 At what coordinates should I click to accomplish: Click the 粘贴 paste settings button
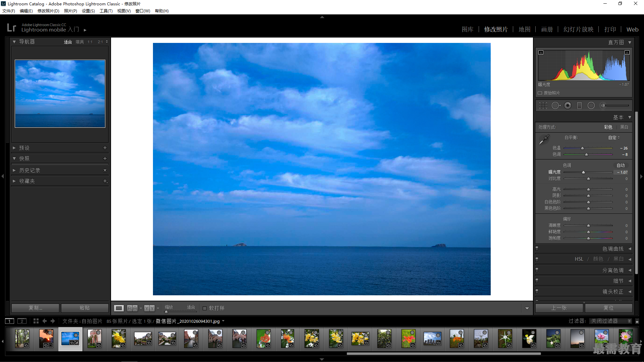click(x=85, y=308)
